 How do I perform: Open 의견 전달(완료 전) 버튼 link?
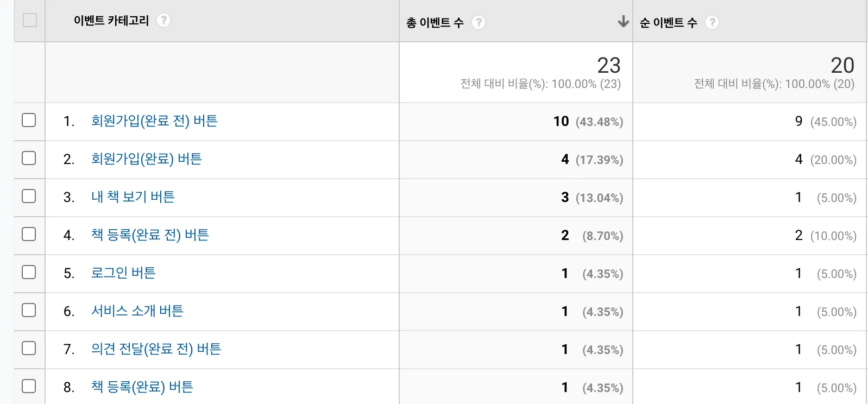pos(156,349)
